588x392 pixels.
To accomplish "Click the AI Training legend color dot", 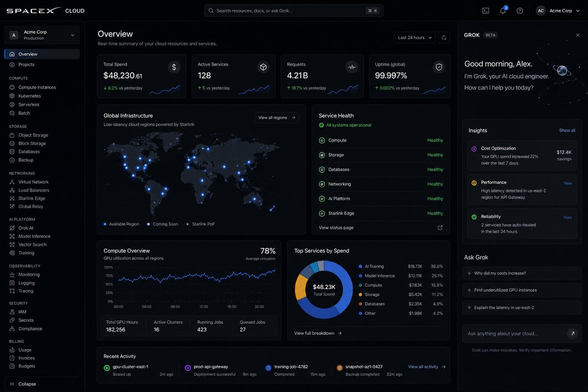I will point(361,267).
